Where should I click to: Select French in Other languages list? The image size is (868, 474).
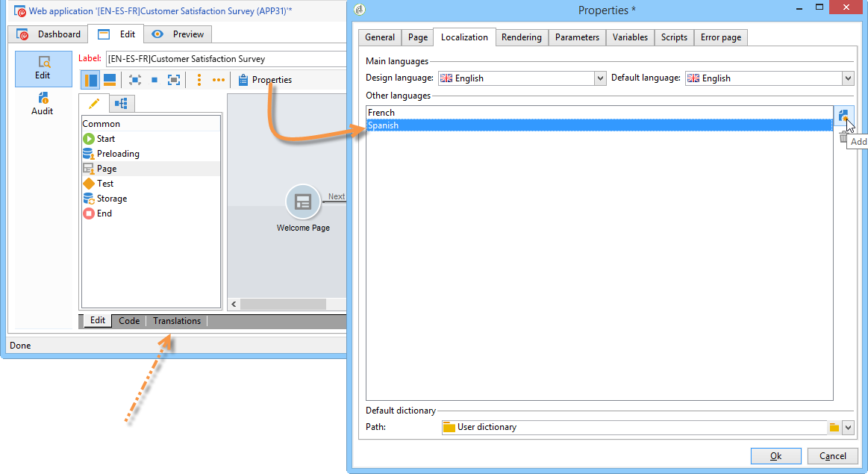click(x=599, y=113)
